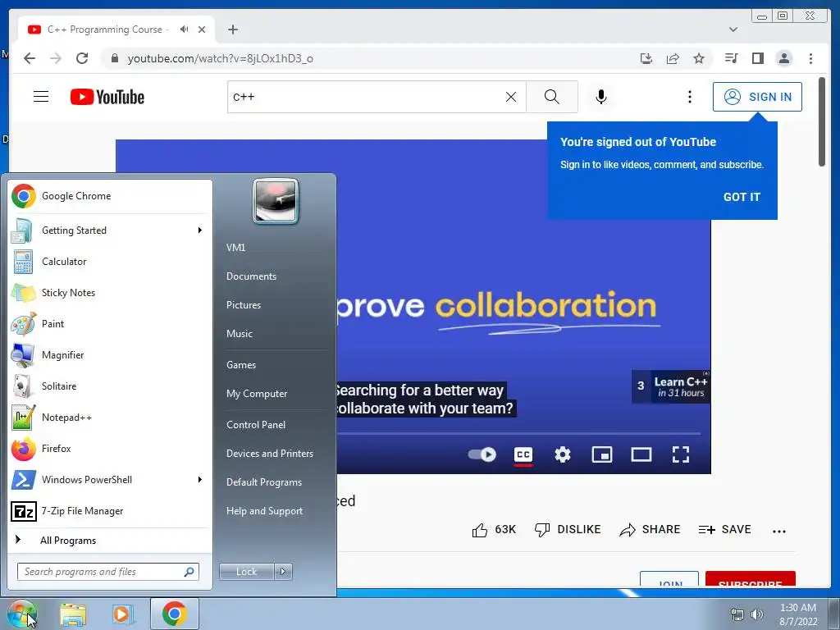Viewport: 840px width, 630px height.
Task: Open Calculator from Start menu
Action: pos(109,262)
